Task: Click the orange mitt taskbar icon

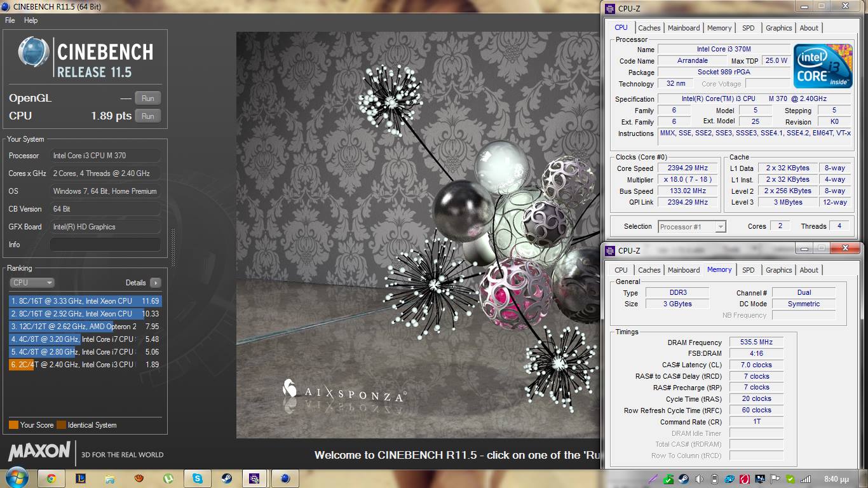Action: point(139,478)
